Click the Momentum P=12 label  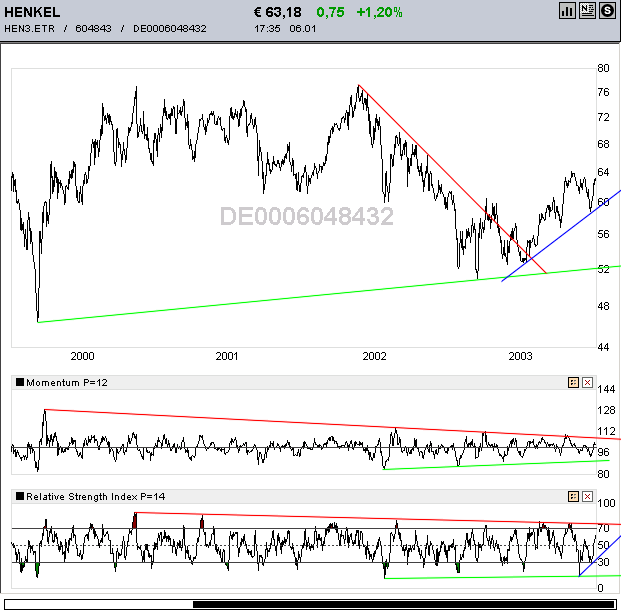(67, 383)
